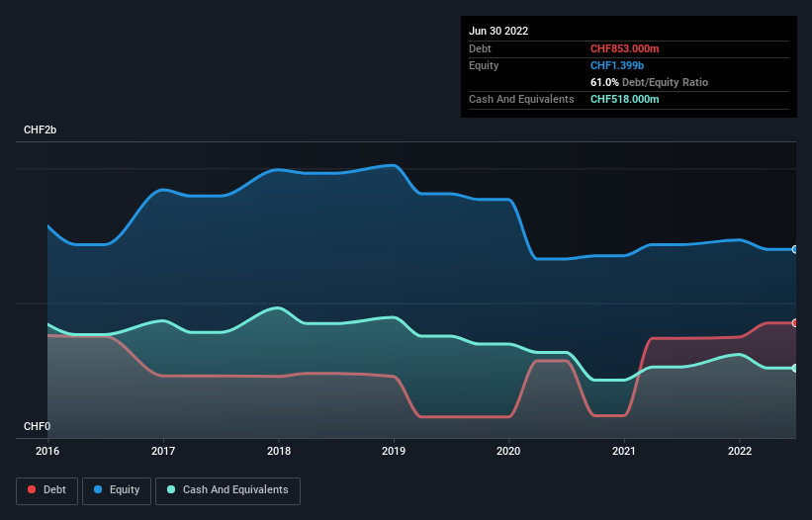This screenshot has width=812, height=520.
Task: Click the CHF518.000m cash value
Action: tap(624, 99)
